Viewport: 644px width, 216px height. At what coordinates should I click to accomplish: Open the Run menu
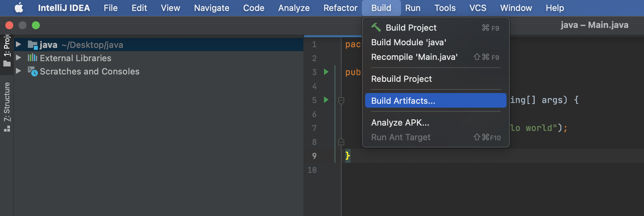tap(413, 8)
